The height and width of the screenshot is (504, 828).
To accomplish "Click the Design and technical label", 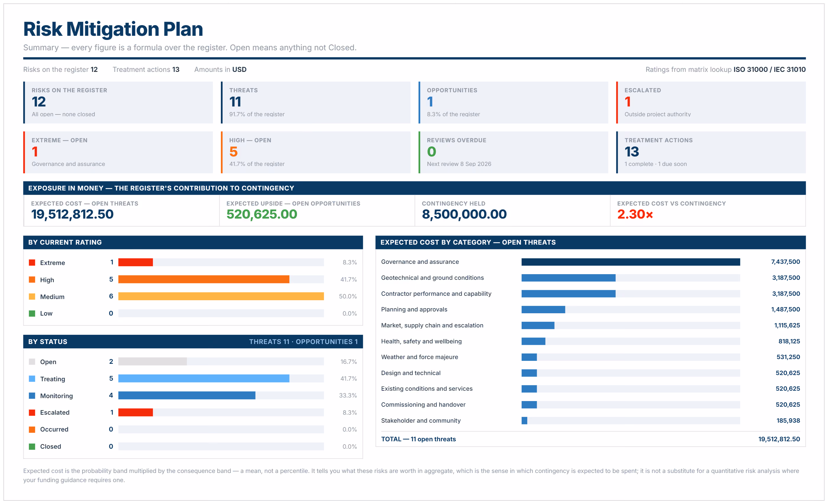I will point(411,373).
